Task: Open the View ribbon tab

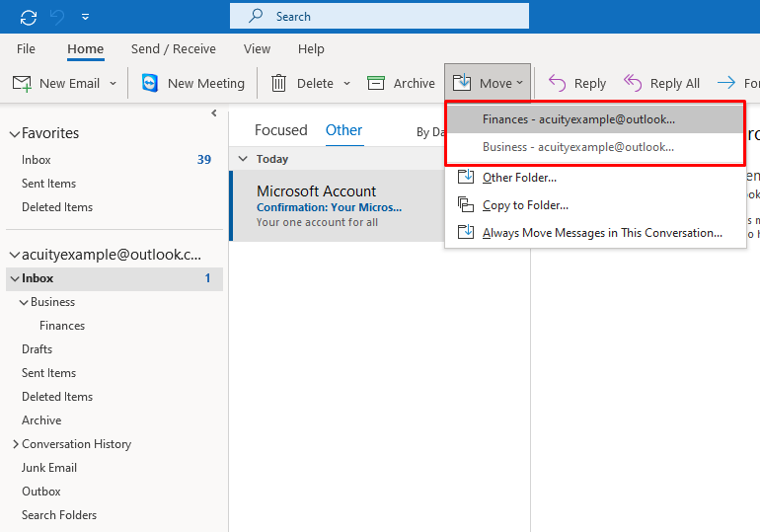Action: pos(257,49)
